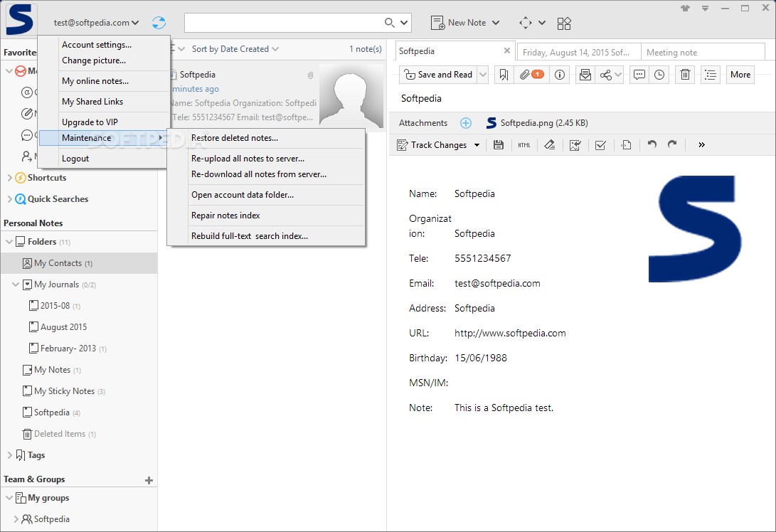The height and width of the screenshot is (532, 776).
Task: Delete note with trash icon
Action: (685, 75)
